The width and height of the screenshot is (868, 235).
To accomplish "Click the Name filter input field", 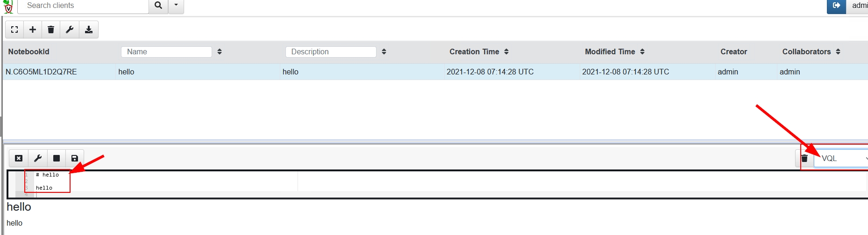I will pos(166,52).
